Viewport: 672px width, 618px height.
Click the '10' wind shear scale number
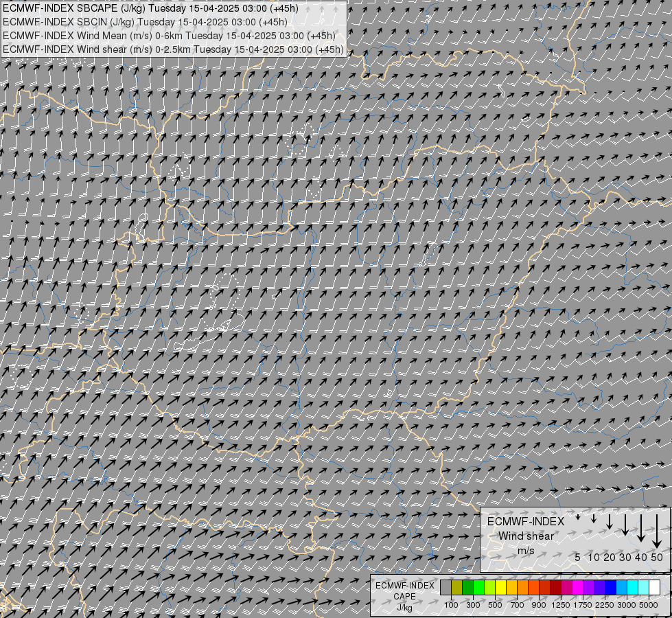point(594,557)
